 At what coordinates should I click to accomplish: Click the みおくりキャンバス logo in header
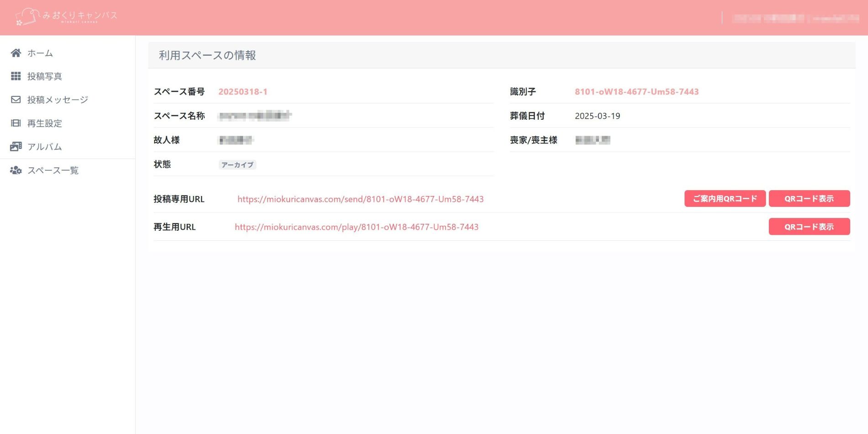pos(67,16)
